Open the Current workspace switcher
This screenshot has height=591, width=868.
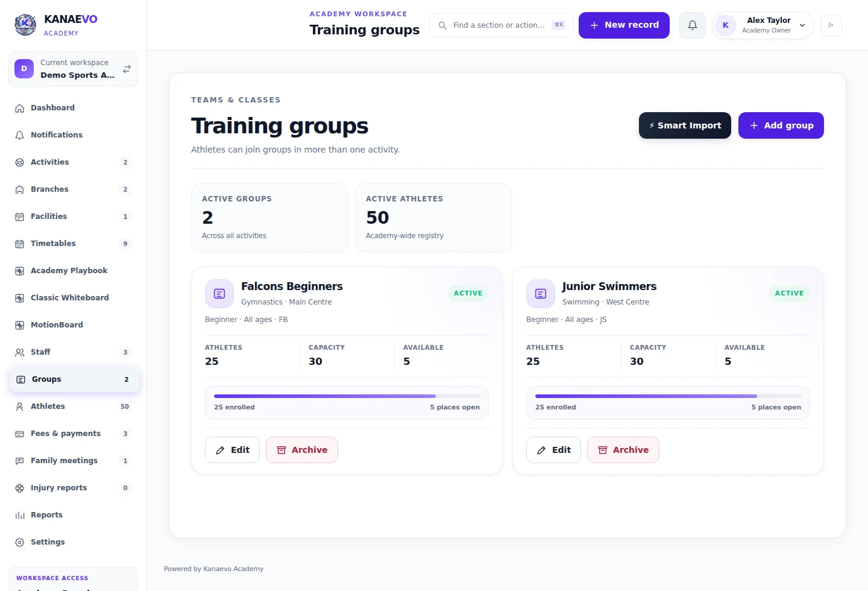(x=74, y=69)
